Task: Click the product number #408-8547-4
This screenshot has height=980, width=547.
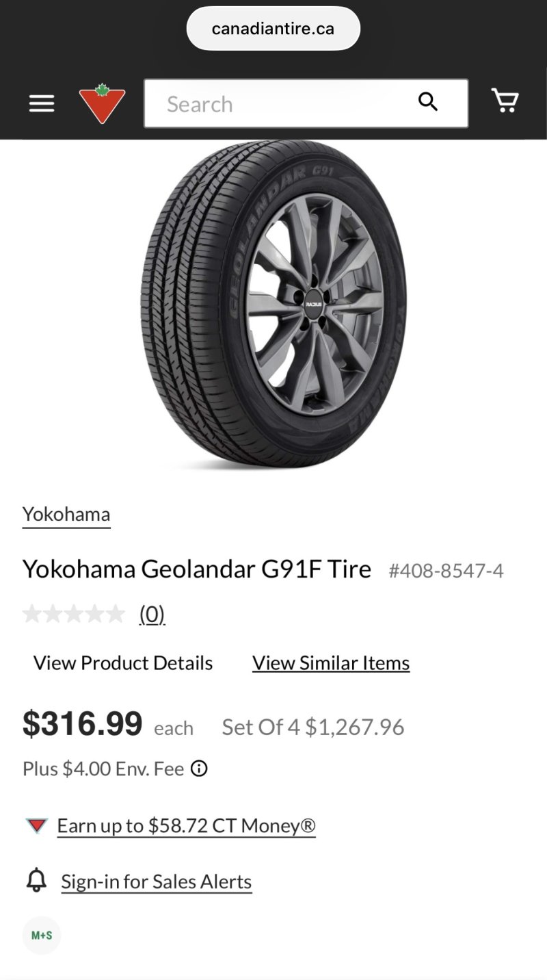Action: (x=446, y=571)
